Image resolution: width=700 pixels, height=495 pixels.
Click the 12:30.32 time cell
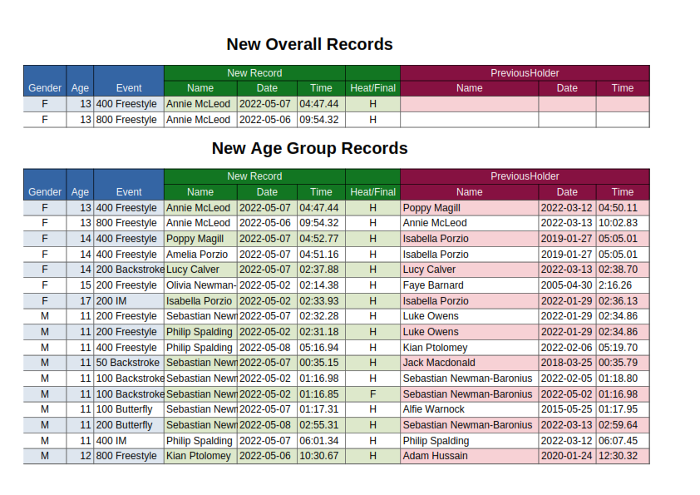click(x=623, y=456)
